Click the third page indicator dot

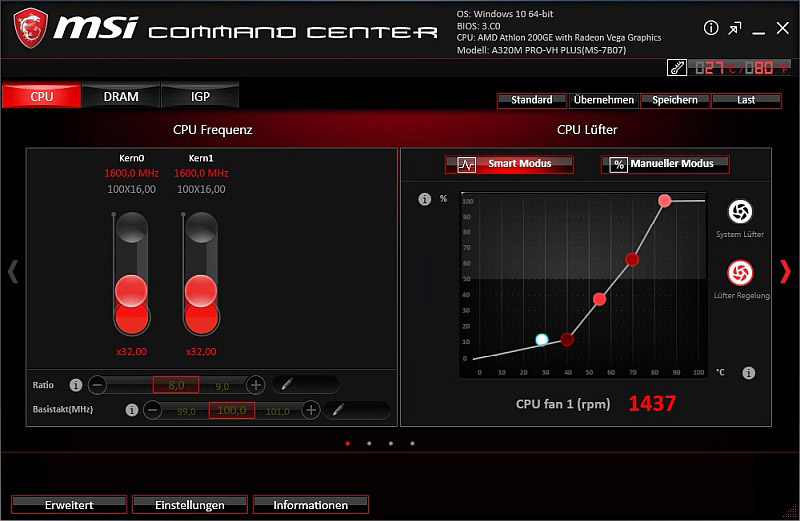391,443
